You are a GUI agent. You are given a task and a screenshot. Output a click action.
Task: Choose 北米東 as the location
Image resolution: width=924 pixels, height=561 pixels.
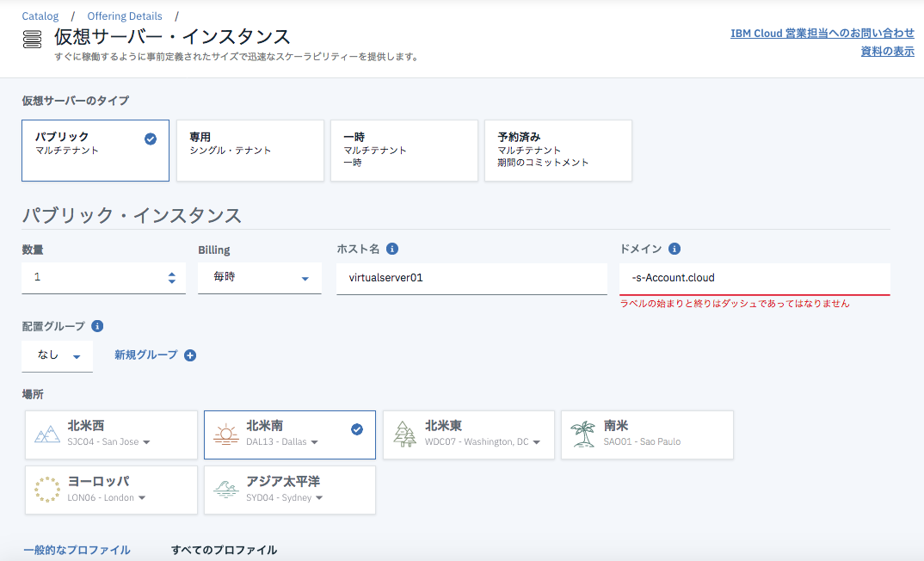[469, 435]
